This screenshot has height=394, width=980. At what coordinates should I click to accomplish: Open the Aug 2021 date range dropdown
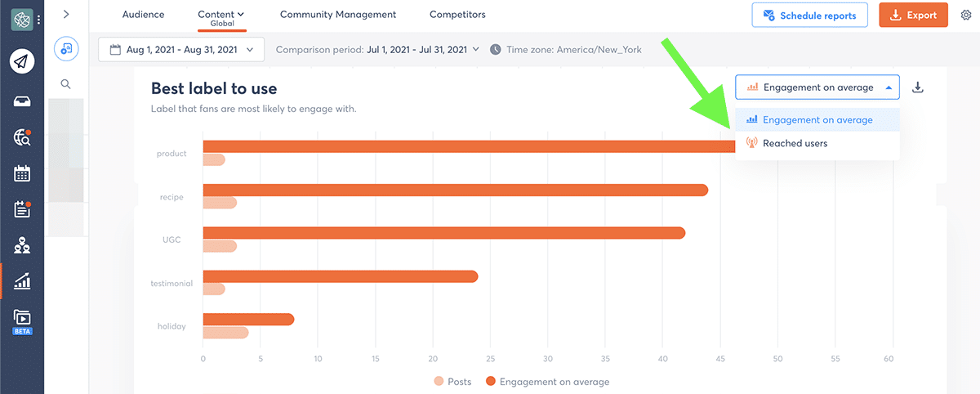pyautogui.click(x=181, y=50)
